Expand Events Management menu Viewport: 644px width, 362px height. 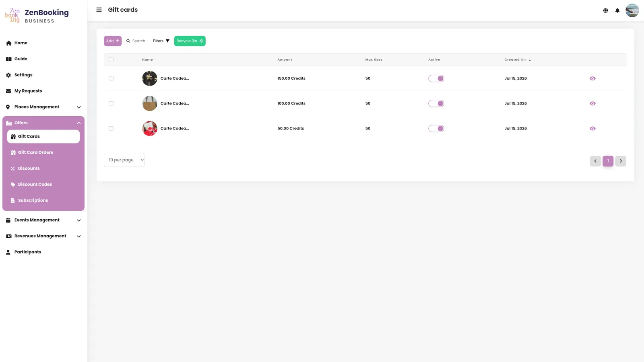[x=43, y=220]
